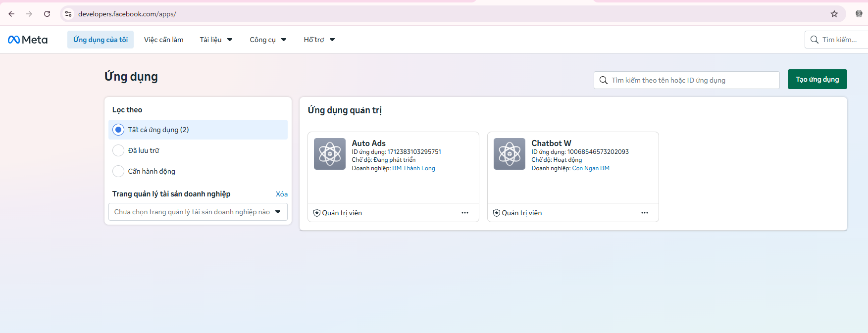The width and height of the screenshot is (868, 333).
Task: Open the Tài liệu dropdown menu
Action: click(216, 40)
